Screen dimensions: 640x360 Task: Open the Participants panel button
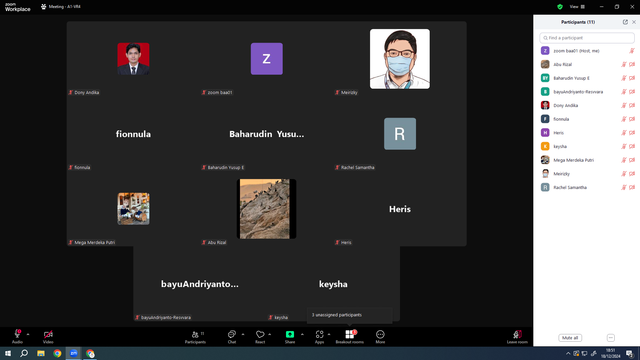point(196,337)
